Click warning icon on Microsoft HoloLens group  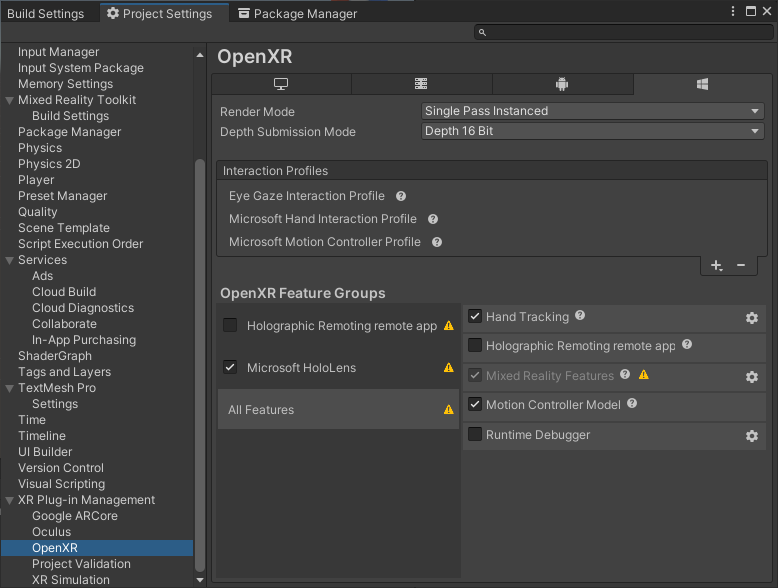(449, 368)
